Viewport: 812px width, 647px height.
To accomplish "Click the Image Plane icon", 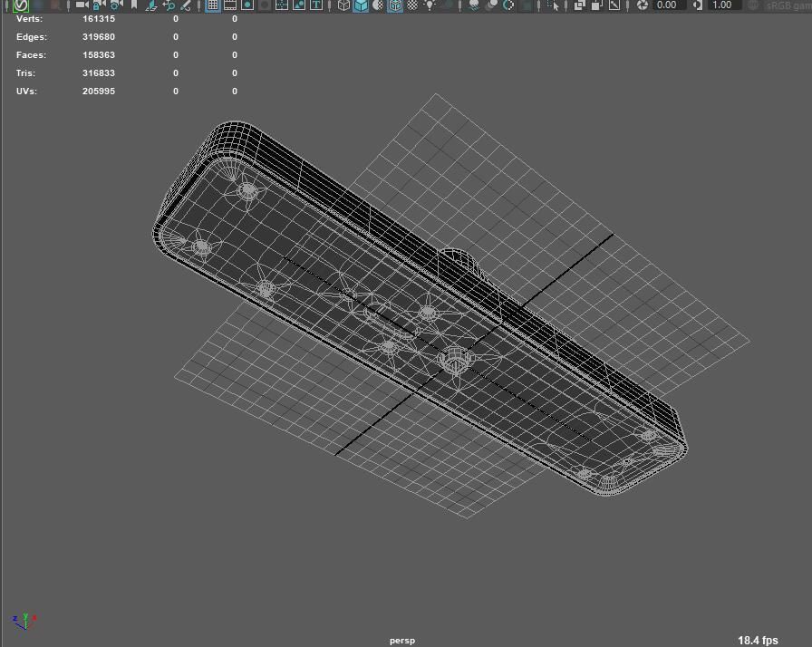I will click(151, 5).
